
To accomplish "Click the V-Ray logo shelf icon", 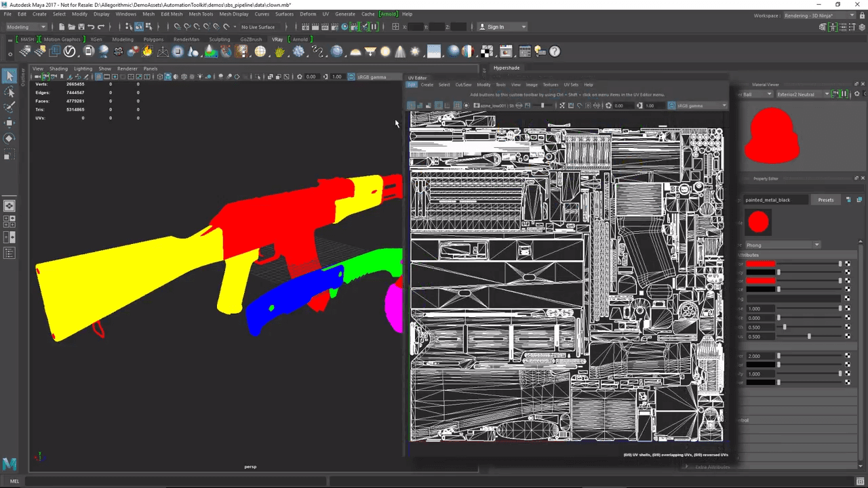I will click(70, 52).
